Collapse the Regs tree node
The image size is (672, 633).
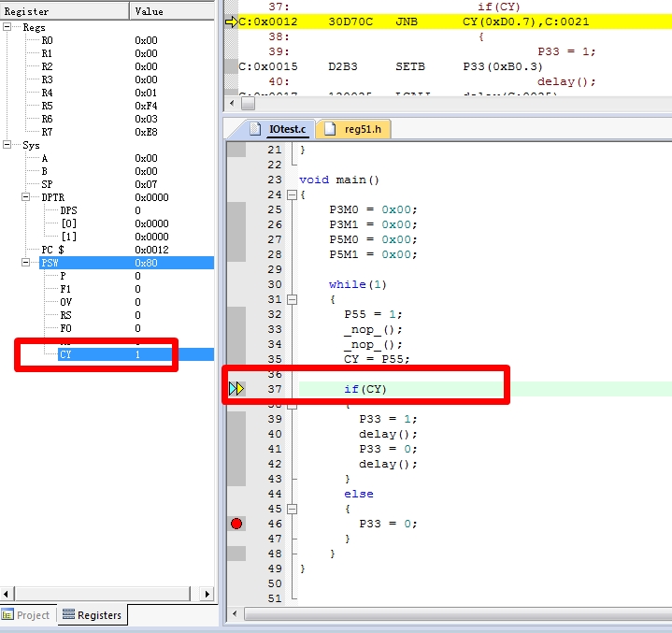tap(7, 27)
